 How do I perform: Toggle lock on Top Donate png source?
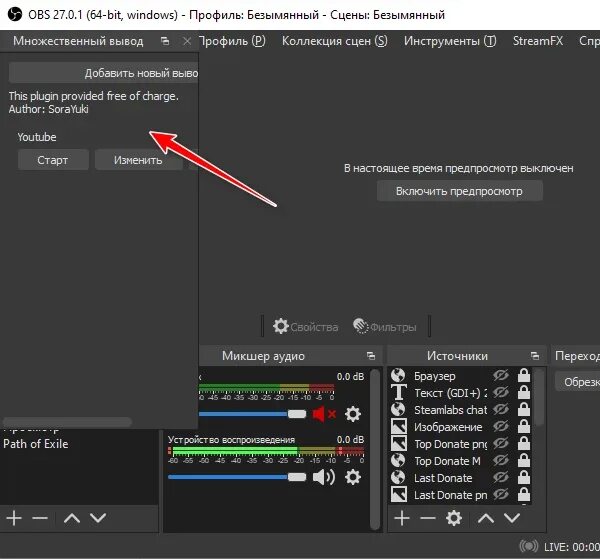pyautogui.click(x=524, y=443)
